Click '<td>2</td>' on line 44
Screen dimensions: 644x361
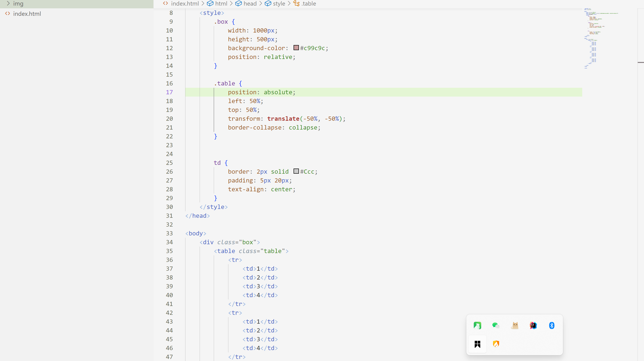[x=260, y=331]
